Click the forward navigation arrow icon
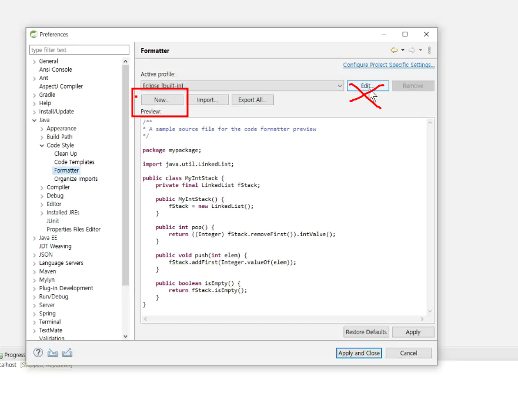The width and height of the screenshot is (518, 420). 412,50
